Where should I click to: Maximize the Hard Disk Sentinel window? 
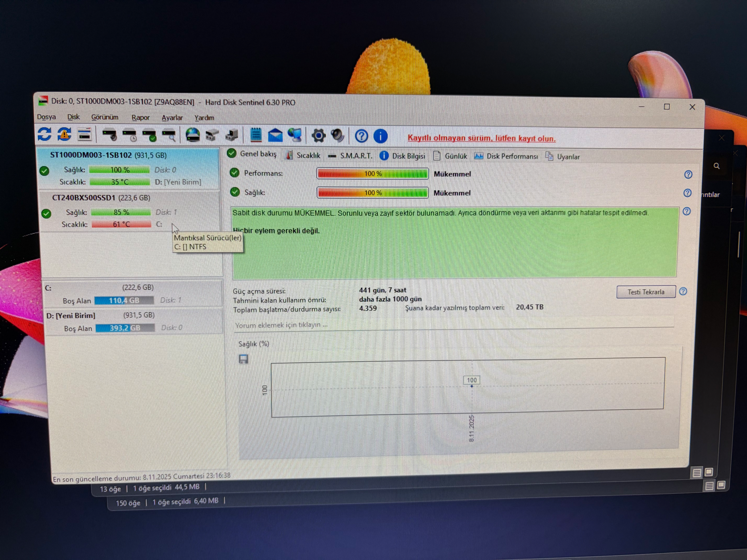pos(667,107)
